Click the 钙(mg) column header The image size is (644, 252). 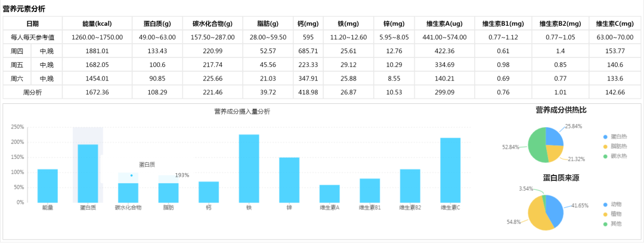coord(308,23)
